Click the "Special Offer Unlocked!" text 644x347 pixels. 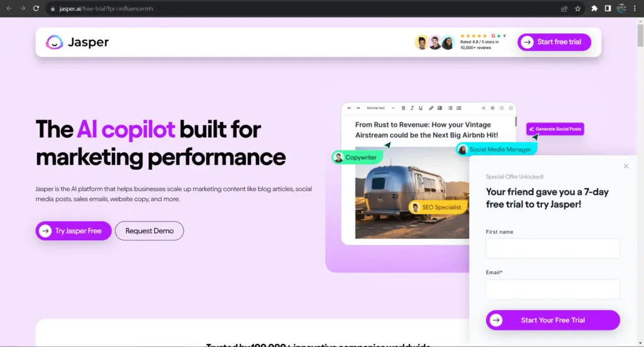[x=514, y=177]
